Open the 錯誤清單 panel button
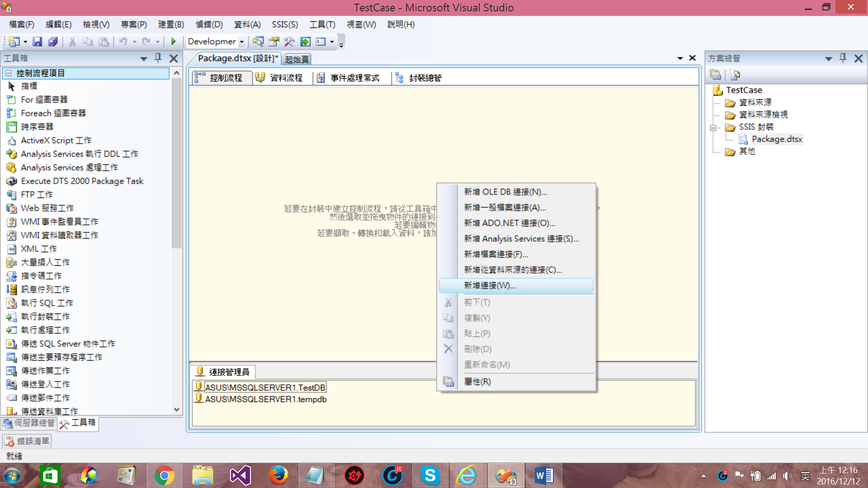 click(x=27, y=441)
